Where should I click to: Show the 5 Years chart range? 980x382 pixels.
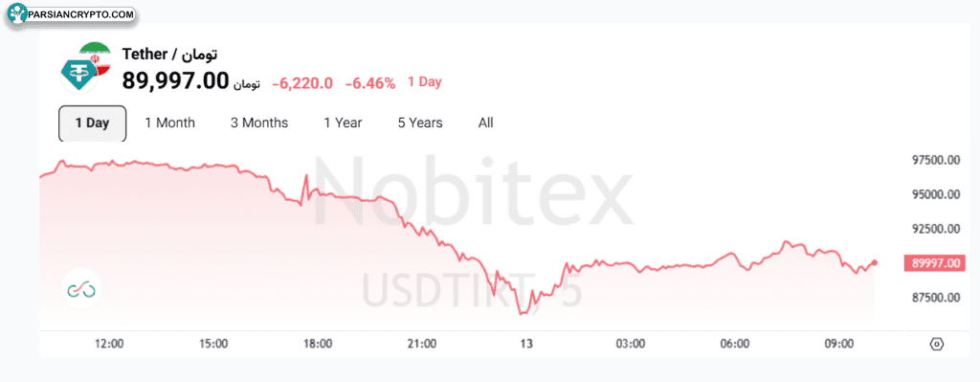point(420,124)
